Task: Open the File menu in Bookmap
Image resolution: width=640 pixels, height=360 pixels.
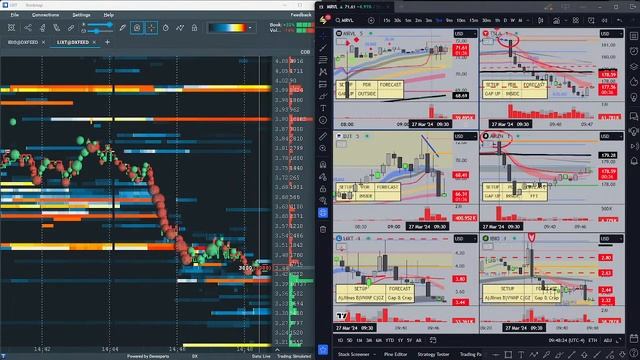Action: point(15,15)
